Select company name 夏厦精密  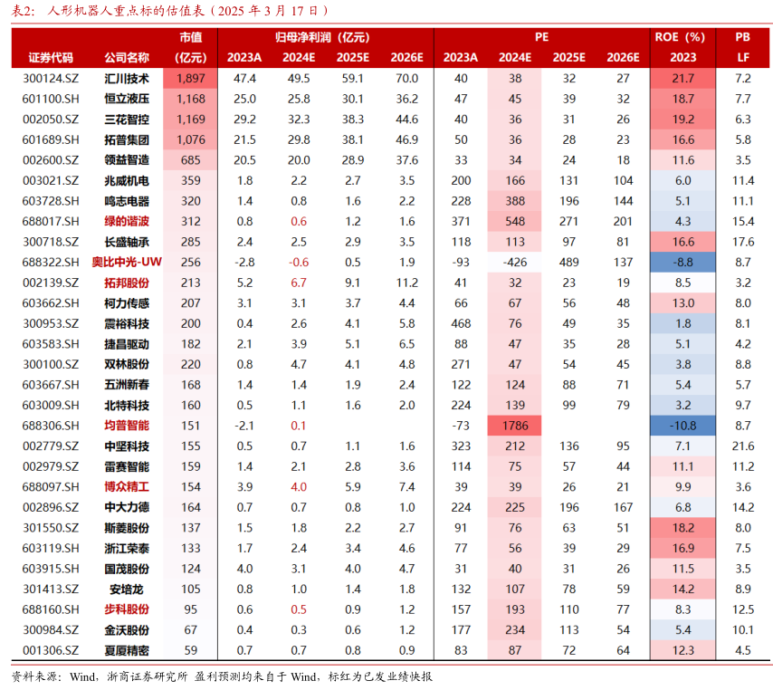(x=127, y=651)
